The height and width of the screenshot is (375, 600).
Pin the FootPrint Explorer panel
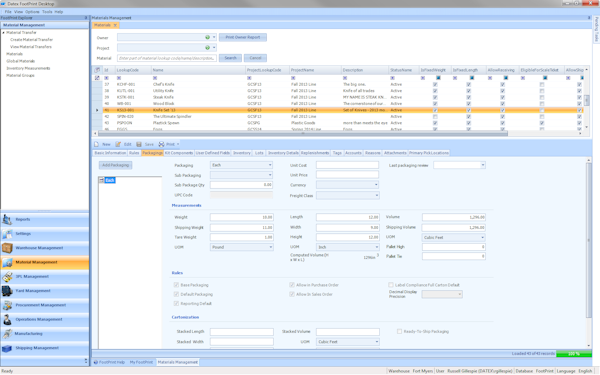(86, 18)
